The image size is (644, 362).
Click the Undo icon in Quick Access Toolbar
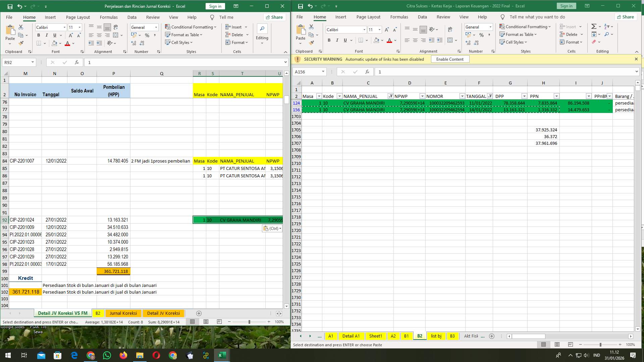[19, 6]
